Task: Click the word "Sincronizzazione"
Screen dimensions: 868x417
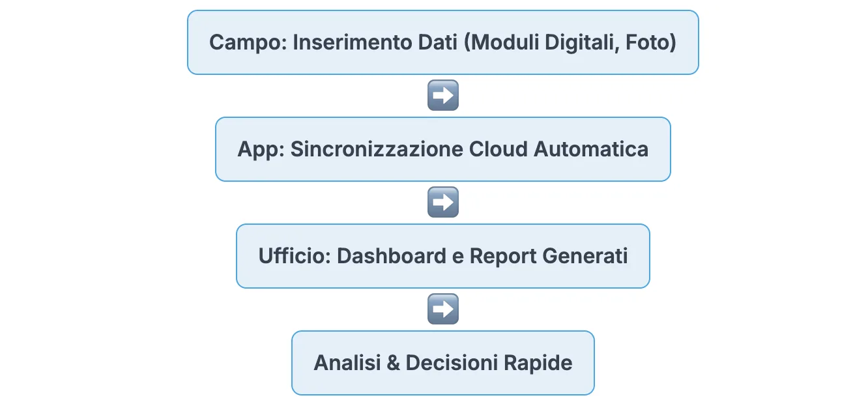Action: pos(377,150)
